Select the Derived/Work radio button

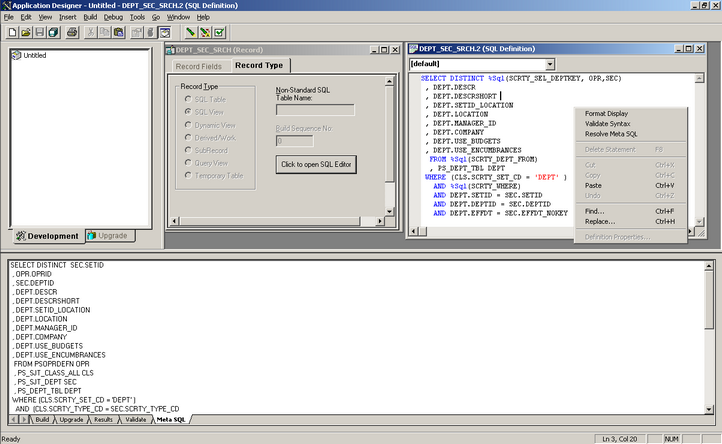click(x=188, y=137)
